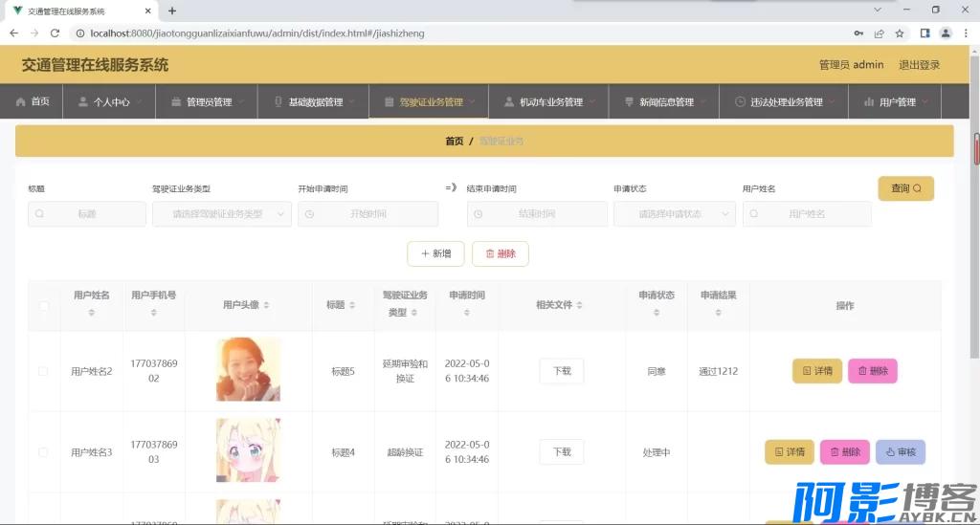Viewport: 980px width, 525px height.
Task: Open 基础数据管理 menu
Action: pyautogui.click(x=313, y=101)
